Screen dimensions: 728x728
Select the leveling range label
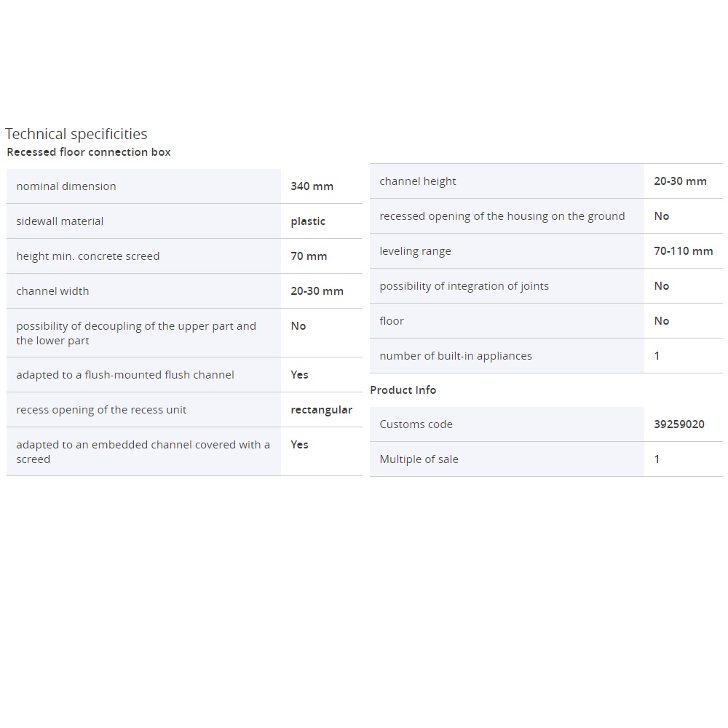[x=415, y=251]
